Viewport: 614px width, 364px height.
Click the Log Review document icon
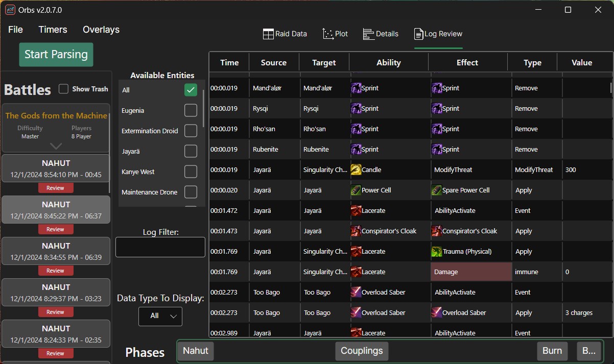(418, 34)
